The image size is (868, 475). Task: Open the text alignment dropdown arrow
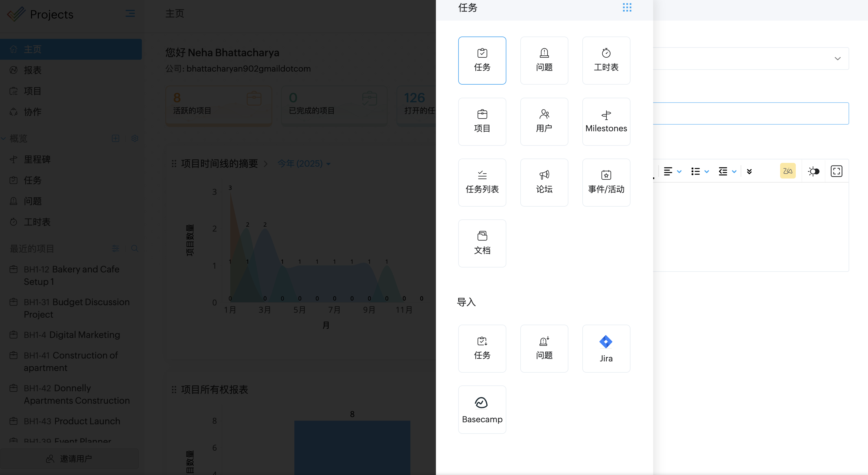point(679,171)
